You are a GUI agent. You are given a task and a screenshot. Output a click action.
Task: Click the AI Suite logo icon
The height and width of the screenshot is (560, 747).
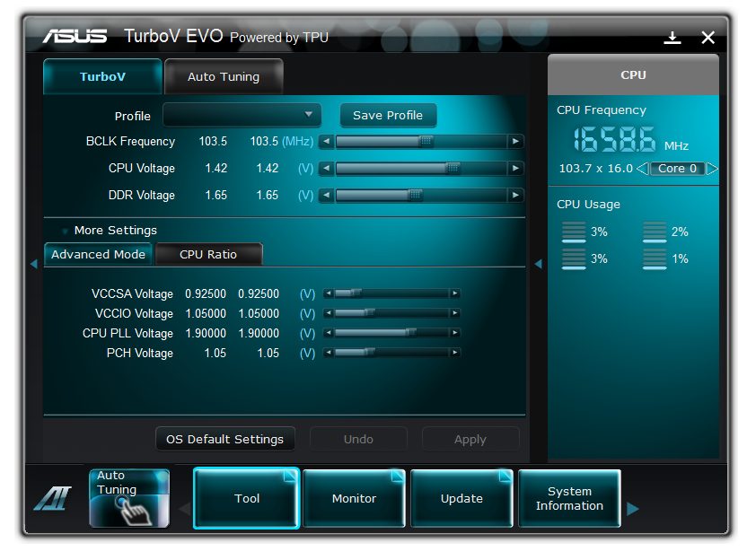click(x=52, y=499)
